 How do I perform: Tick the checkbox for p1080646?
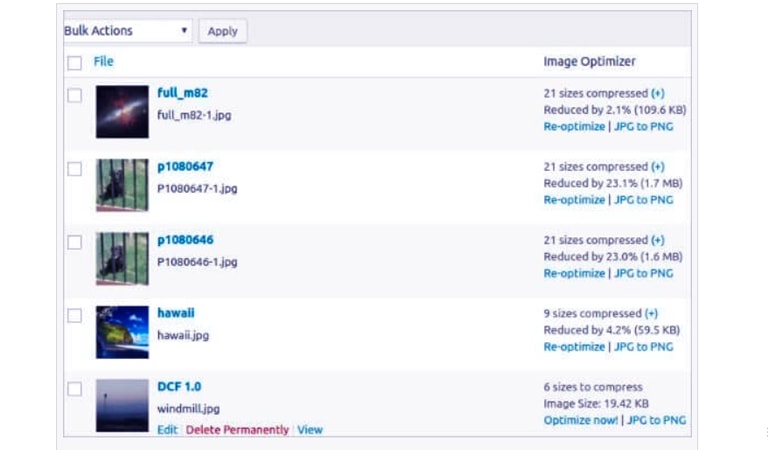[74, 242]
